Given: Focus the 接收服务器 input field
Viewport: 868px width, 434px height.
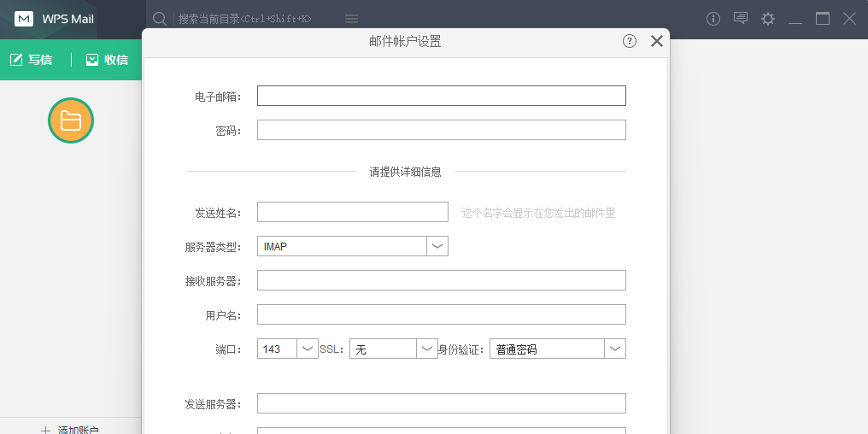Looking at the screenshot, I should click(x=441, y=281).
